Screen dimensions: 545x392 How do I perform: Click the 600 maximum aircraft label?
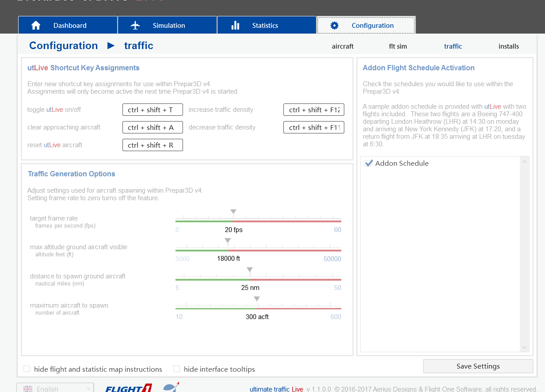tap(336, 317)
